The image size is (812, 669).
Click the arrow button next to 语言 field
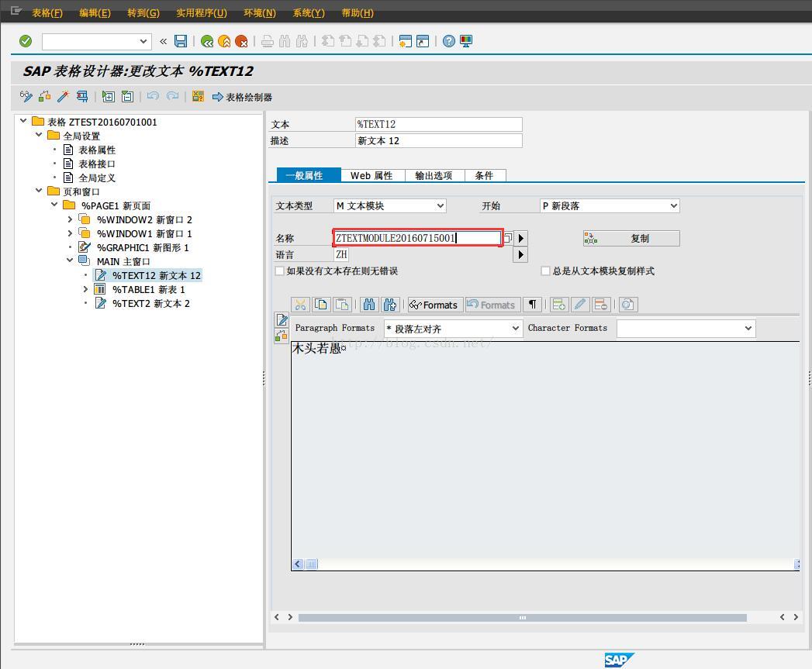point(520,255)
